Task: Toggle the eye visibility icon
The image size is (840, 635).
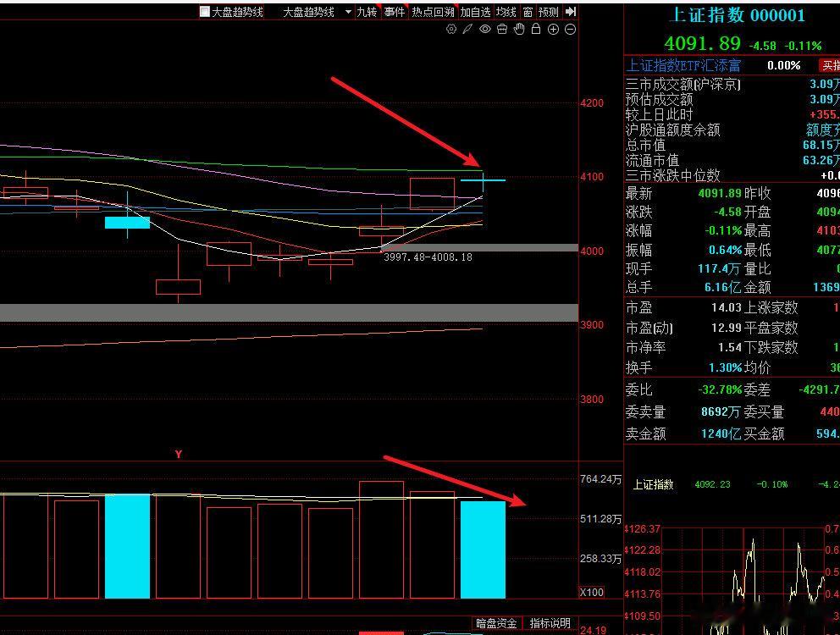Action: 485,29
